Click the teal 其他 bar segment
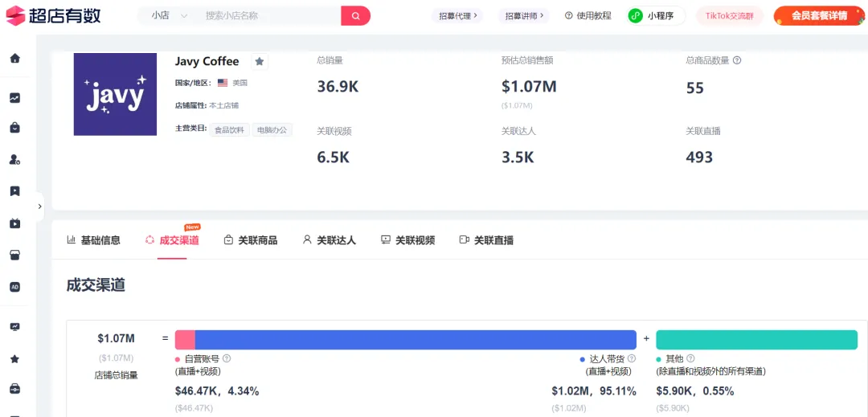 click(757, 340)
